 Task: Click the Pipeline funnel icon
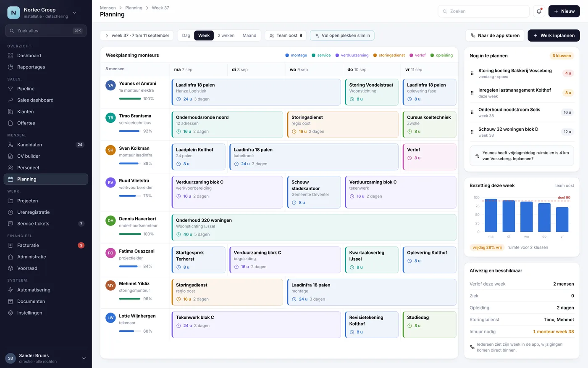coord(10,89)
